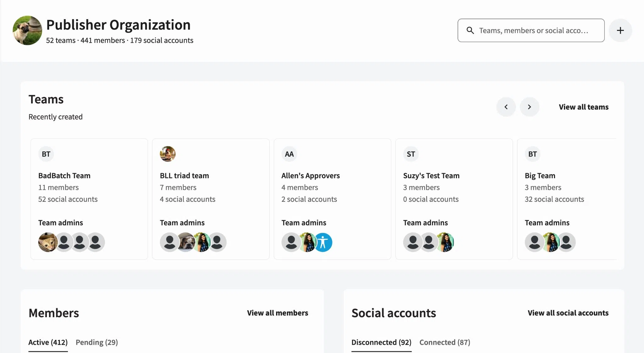Click first gray admin avatar in BLL triad team
Image resolution: width=644 pixels, height=353 pixels.
coord(169,242)
